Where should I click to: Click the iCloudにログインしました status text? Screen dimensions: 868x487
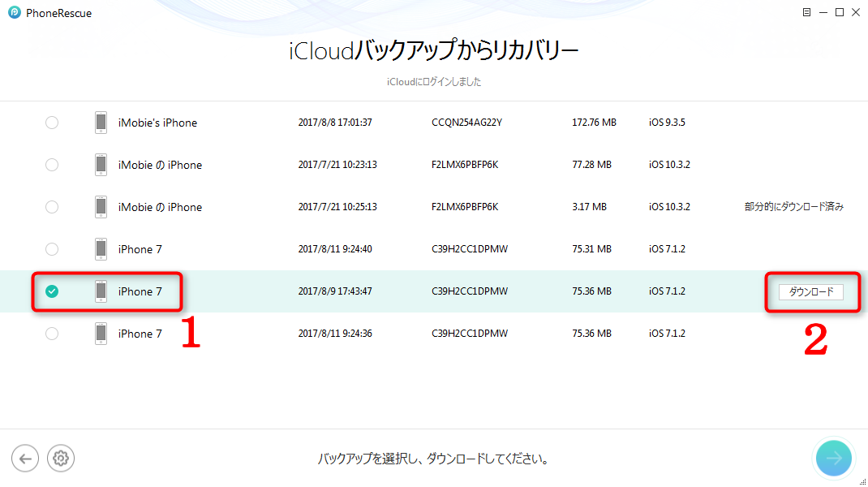[434, 81]
